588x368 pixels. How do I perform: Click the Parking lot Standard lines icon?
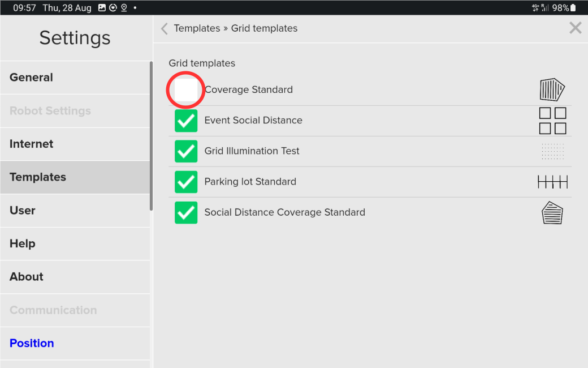point(552,182)
